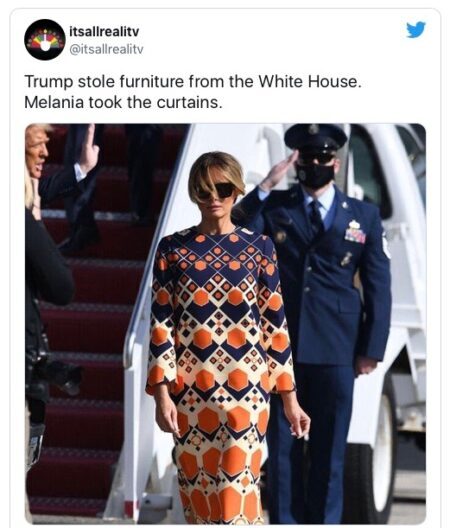
Task: Click the itsallrealitv display name
Action: (104, 32)
